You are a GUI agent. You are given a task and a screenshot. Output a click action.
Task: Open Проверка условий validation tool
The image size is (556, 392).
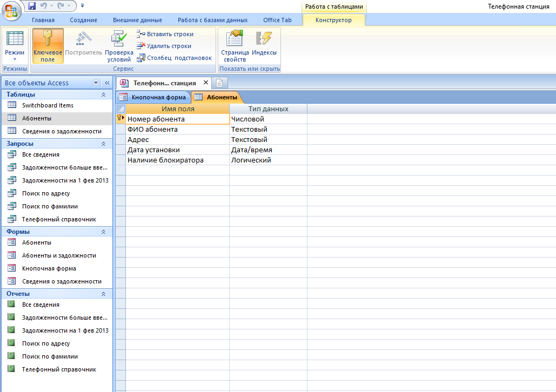pyautogui.click(x=119, y=46)
